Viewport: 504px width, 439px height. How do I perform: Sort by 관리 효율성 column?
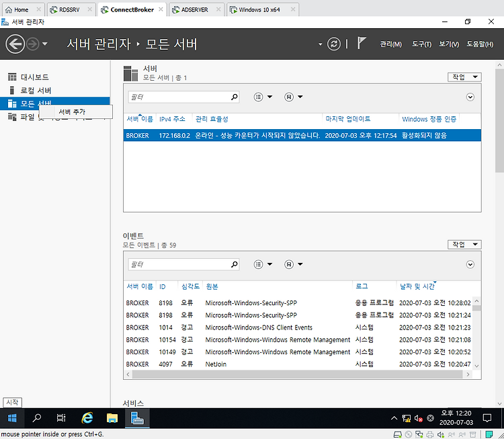point(212,119)
